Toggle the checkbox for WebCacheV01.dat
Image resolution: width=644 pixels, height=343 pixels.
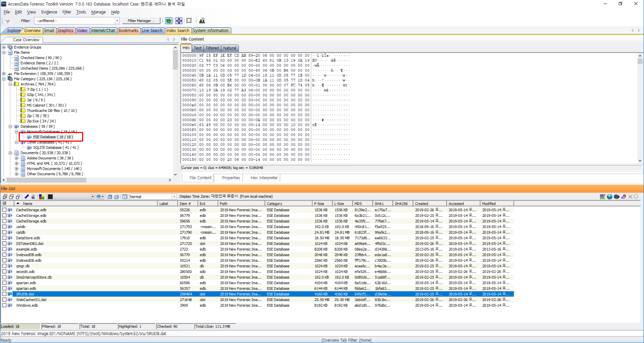(x=5, y=300)
